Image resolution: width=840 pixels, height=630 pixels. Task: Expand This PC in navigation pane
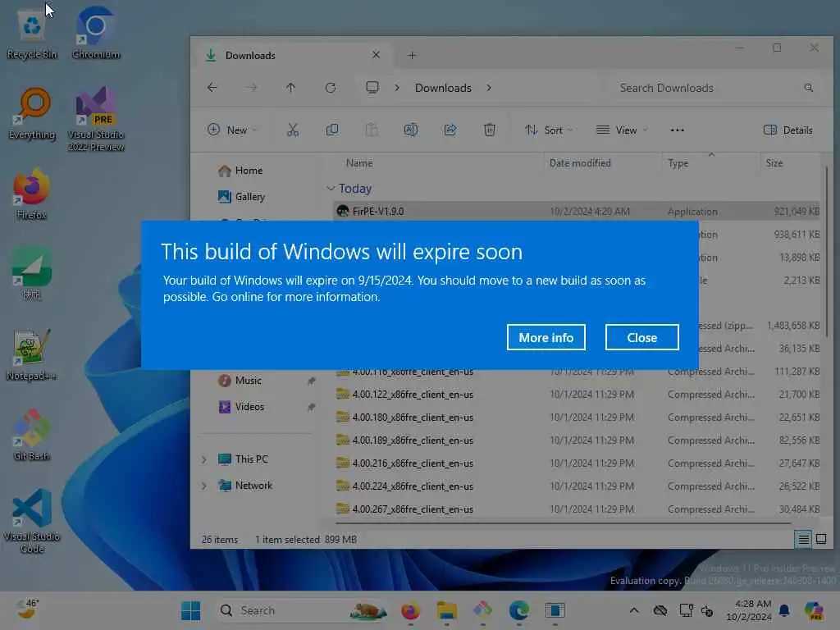pyautogui.click(x=203, y=459)
